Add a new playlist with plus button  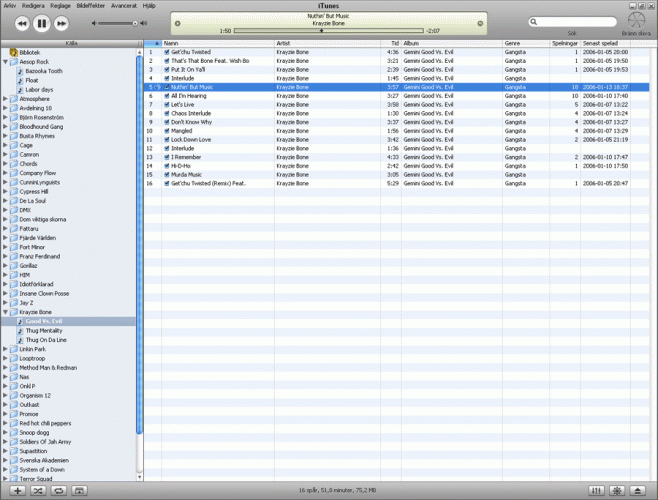tap(18, 490)
